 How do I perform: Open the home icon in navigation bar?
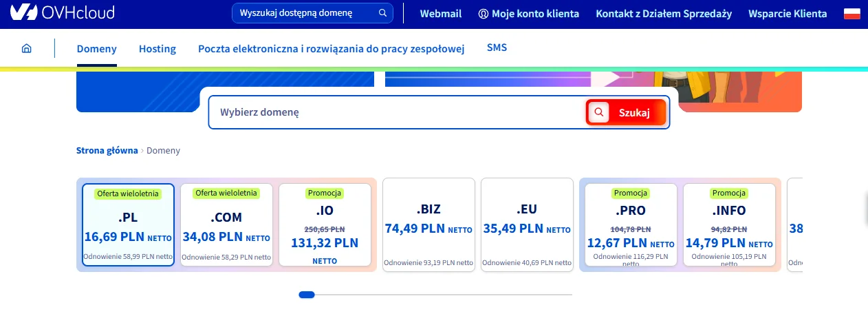click(27, 48)
